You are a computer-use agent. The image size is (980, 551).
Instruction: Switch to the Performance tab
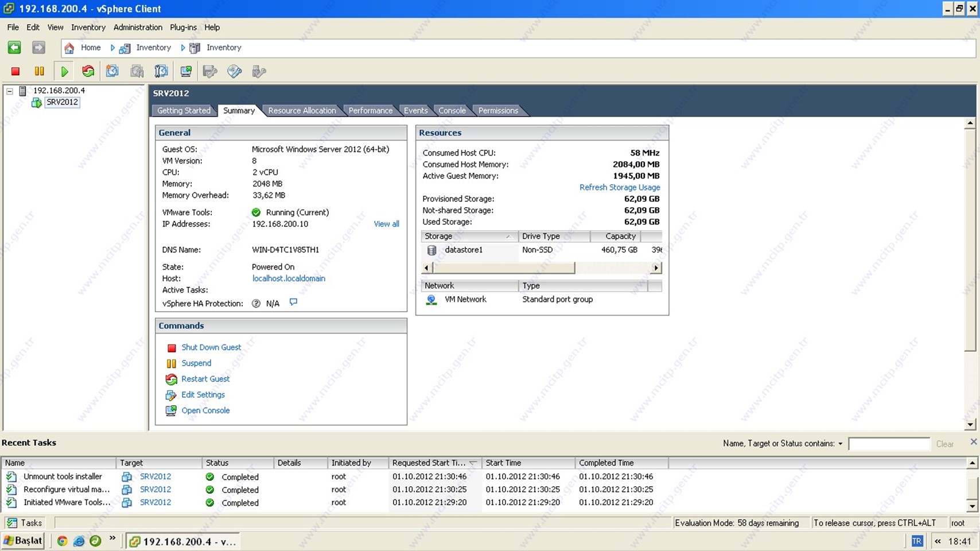(x=371, y=110)
